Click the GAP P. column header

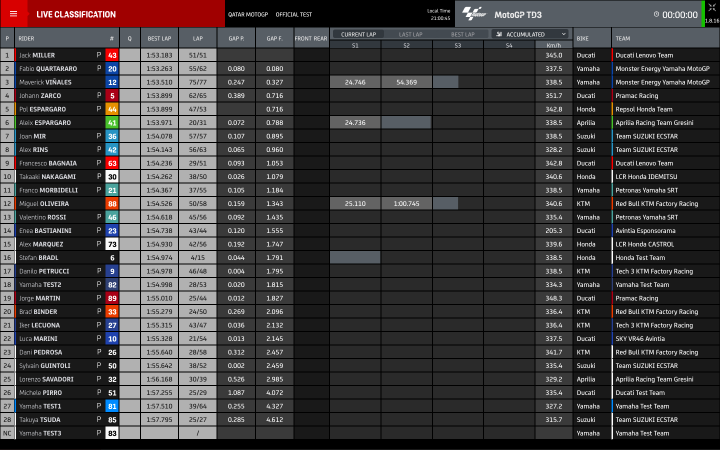click(236, 39)
